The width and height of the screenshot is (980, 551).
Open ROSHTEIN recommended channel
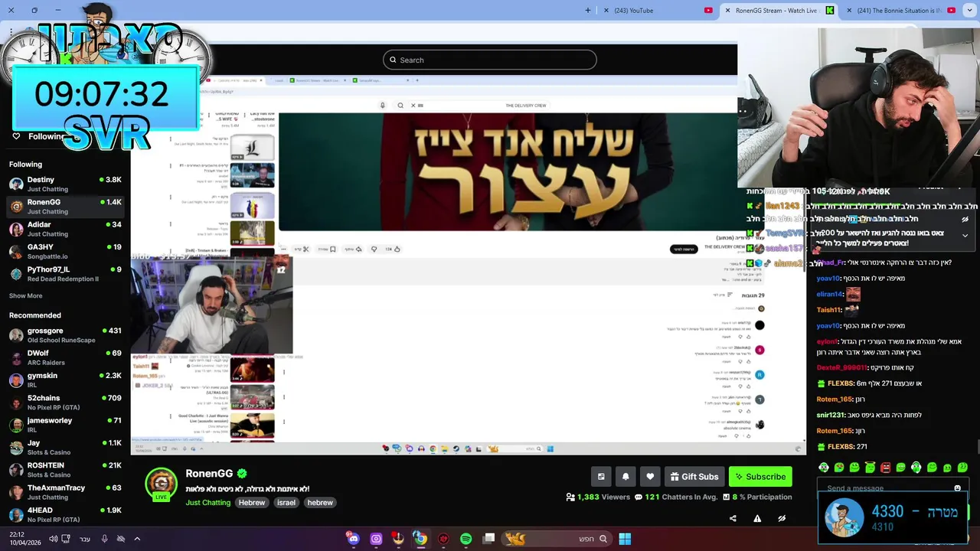point(65,470)
